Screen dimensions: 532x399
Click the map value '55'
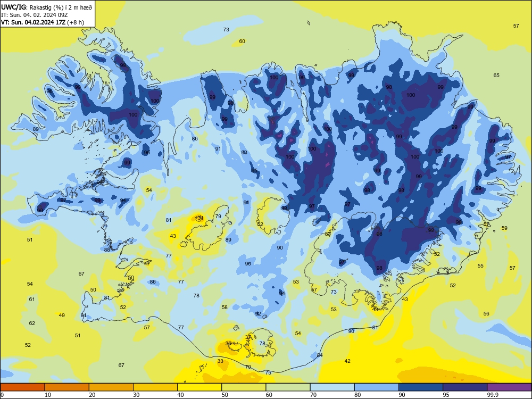pos(480,265)
